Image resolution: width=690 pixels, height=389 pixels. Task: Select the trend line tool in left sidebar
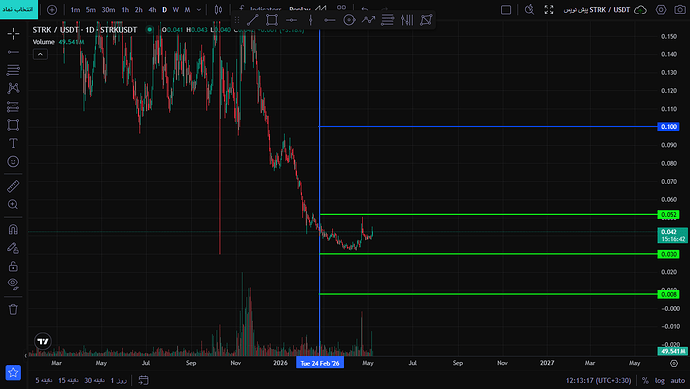(x=13, y=52)
